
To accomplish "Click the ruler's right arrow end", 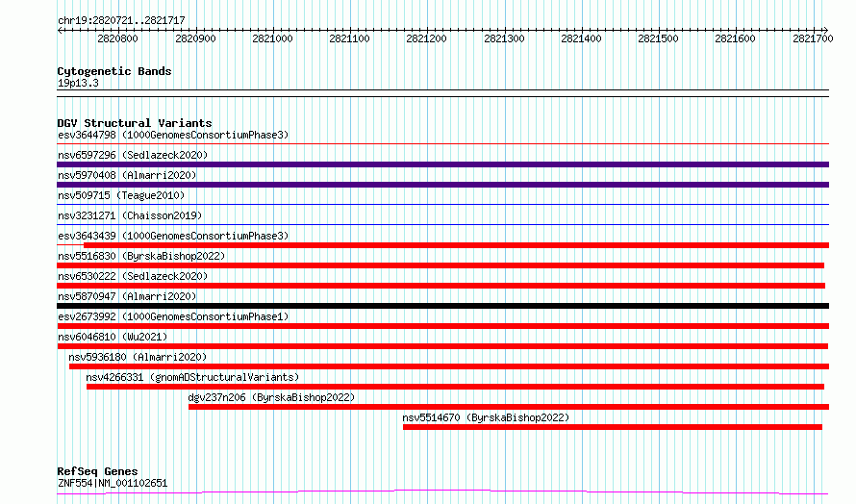I will click(x=826, y=30).
